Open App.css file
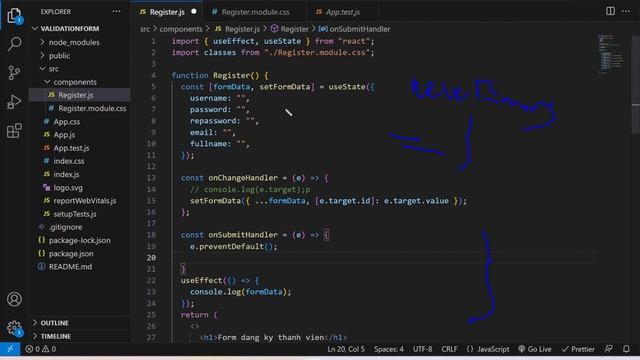640x360 pixels. click(x=80, y=122)
